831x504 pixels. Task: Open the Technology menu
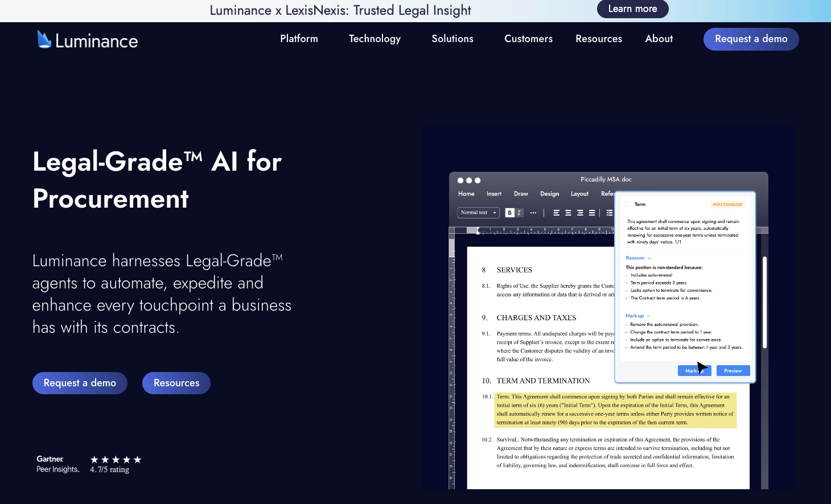[375, 39]
